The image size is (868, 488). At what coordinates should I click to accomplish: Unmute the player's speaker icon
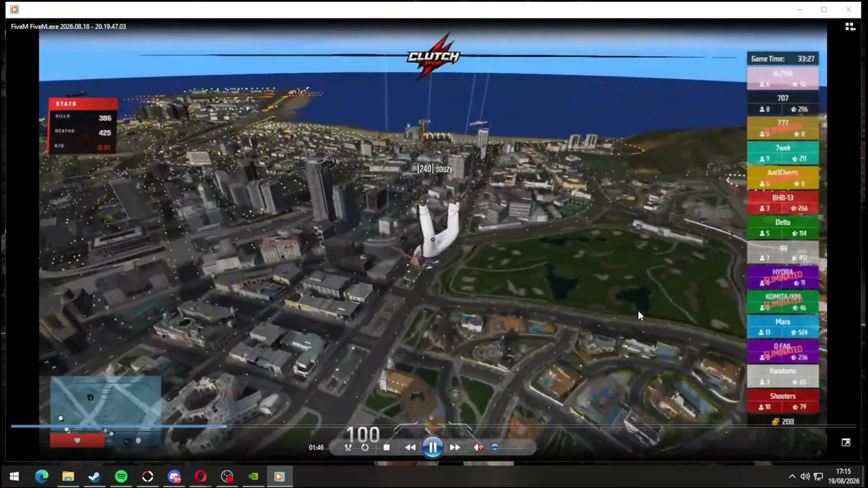pos(479,447)
